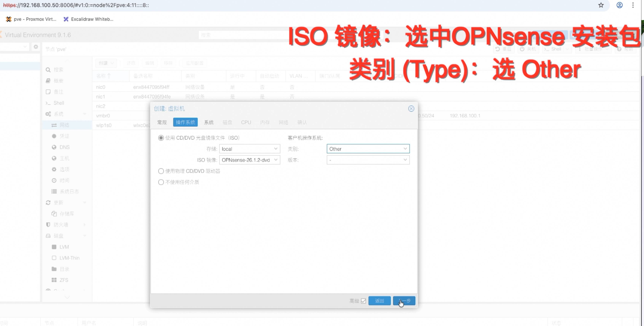Select the nic0 row name
The height and width of the screenshot is (326, 644).
[101, 87]
